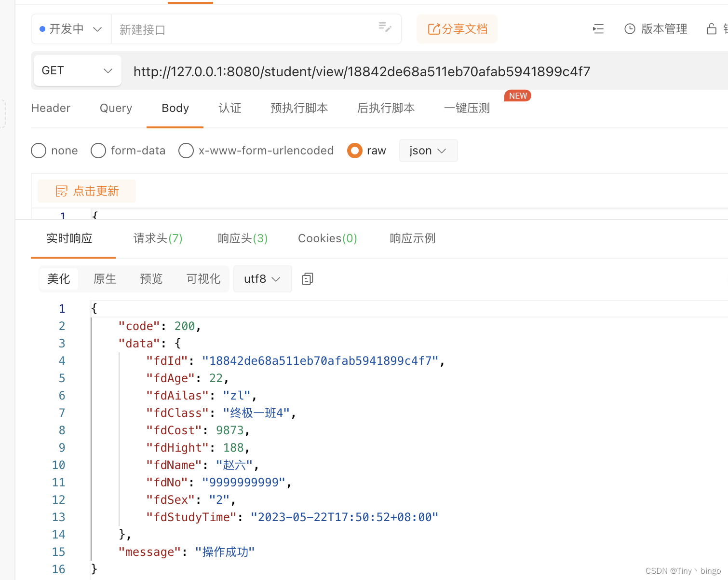Switch to the Header tab
Image resolution: width=728 pixels, height=580 pixels.
(51, 108)
